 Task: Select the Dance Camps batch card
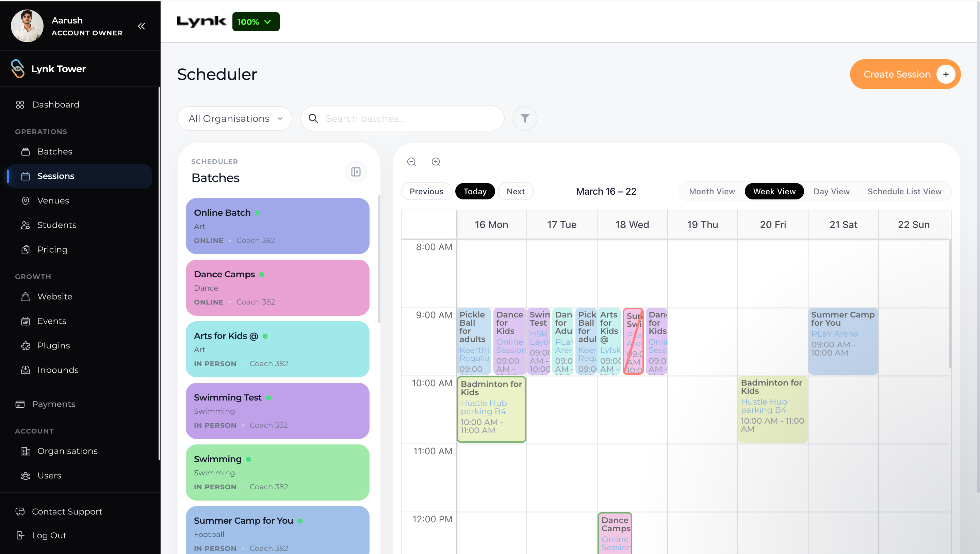click(277, 288)
